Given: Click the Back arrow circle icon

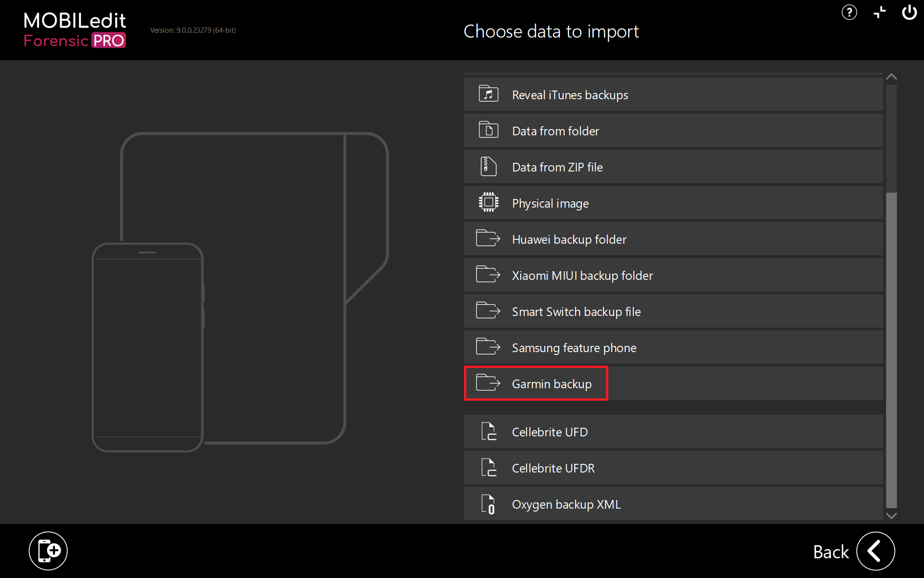Looking at the screenshot, I should 875,551.
